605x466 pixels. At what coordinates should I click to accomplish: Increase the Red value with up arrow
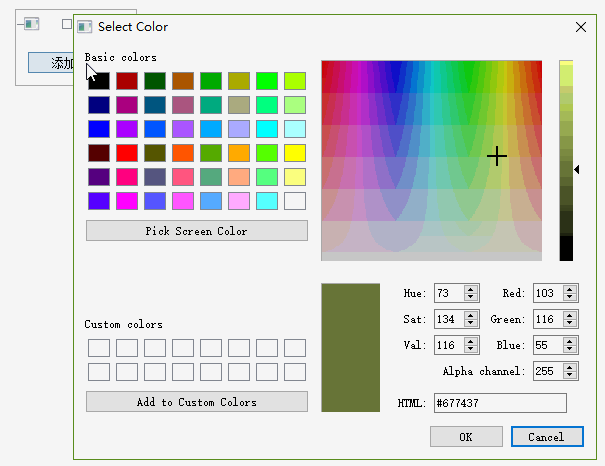pyautogui.click(x=570, y=289)
